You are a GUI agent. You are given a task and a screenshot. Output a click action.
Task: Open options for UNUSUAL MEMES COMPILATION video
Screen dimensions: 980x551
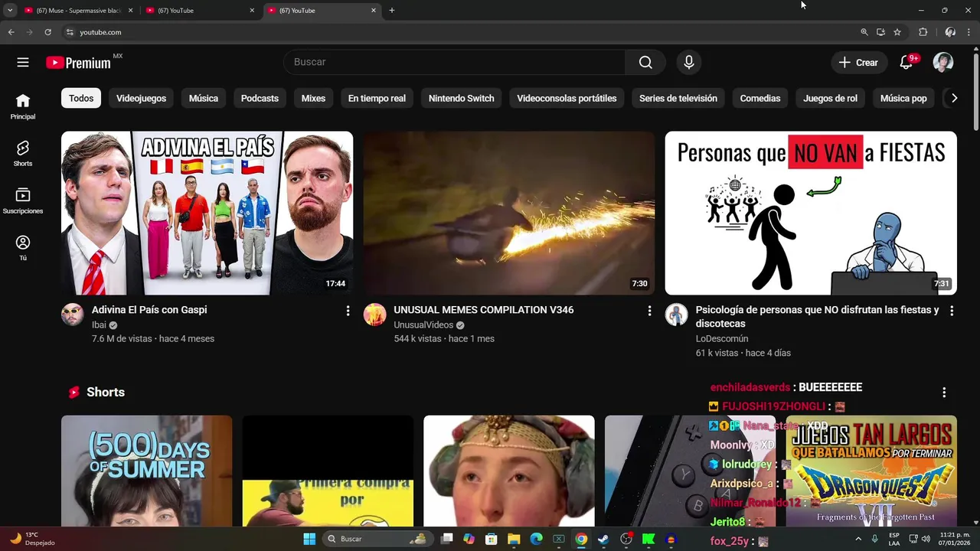[x=649, y=311]
